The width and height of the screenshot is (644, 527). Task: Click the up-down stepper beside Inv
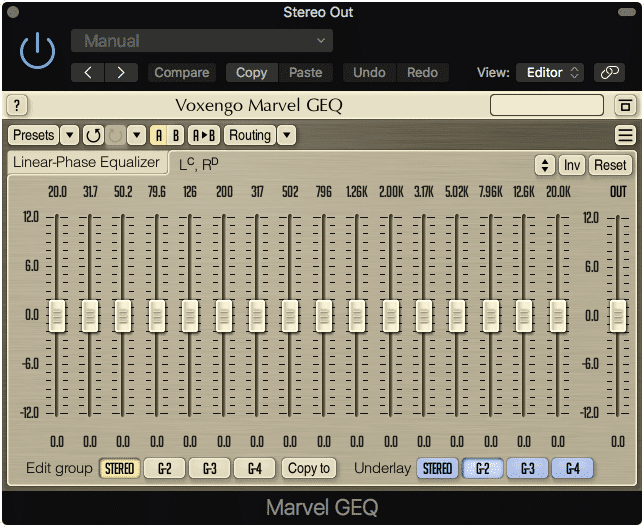coord(545,165)
